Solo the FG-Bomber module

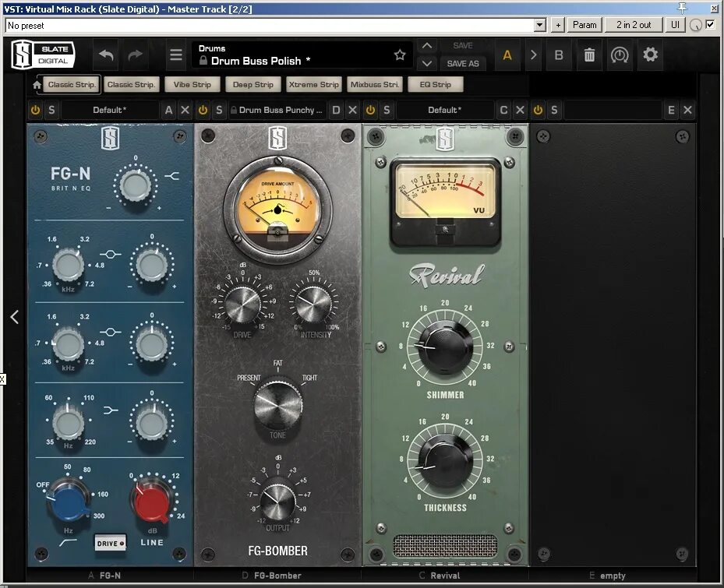tap(219, 110)
